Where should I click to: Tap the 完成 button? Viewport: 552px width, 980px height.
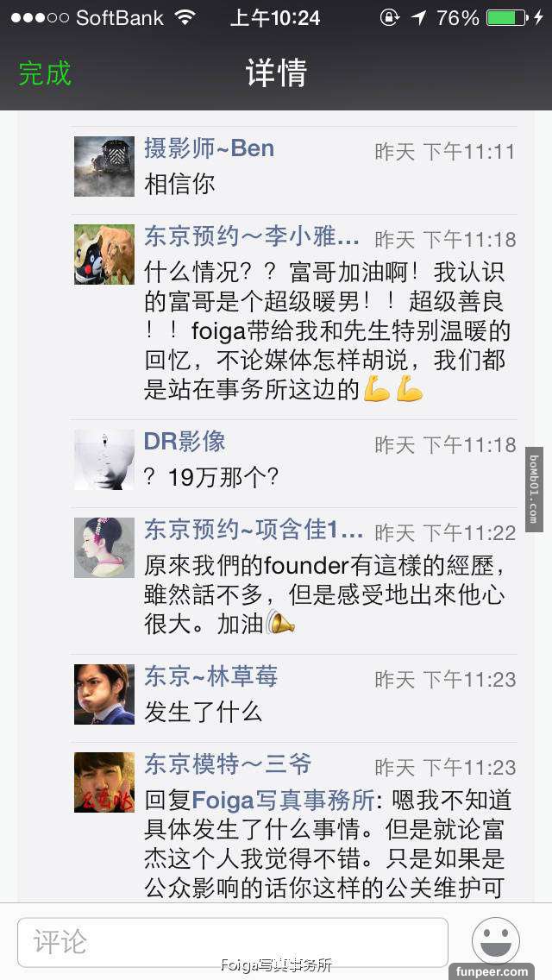45,73
